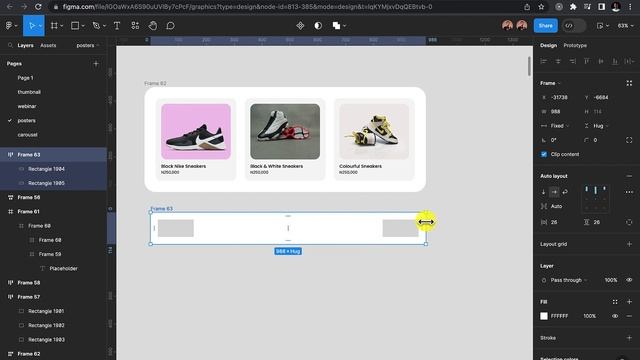640x360 pixels.
Task: Select the Comment tool
Action: 170,26
